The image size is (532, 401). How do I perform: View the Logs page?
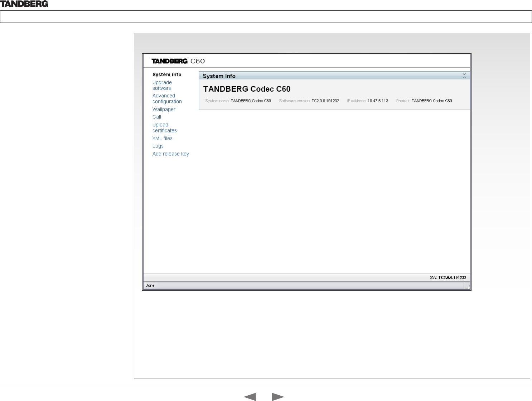pyautogui.click(x=158, y=146)
